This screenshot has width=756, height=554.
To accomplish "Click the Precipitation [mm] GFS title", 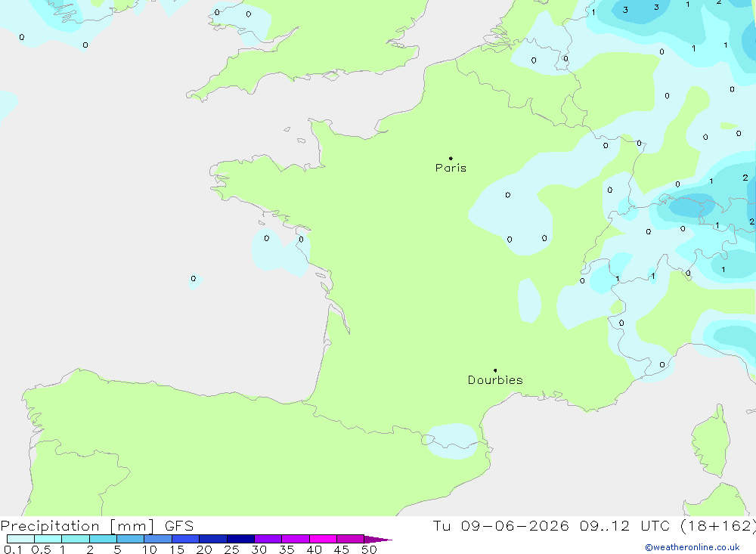I will pyautogui.click(x=97, y=525).
